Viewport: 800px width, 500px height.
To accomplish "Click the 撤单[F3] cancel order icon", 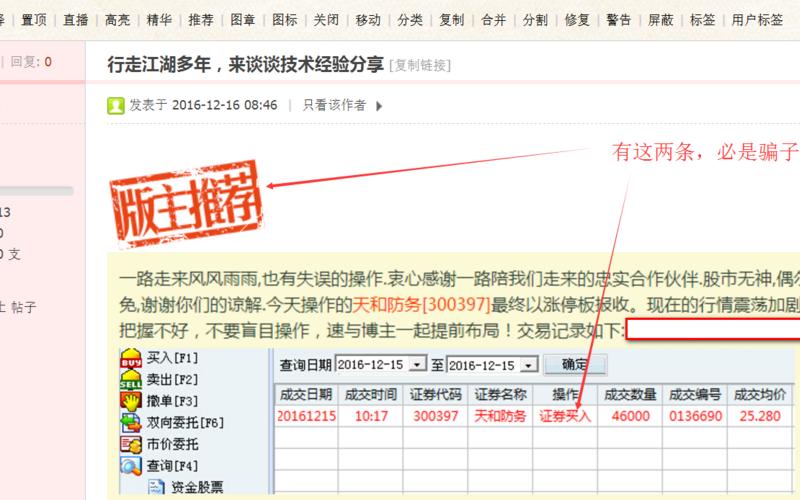I will click(x=131, y=401).
